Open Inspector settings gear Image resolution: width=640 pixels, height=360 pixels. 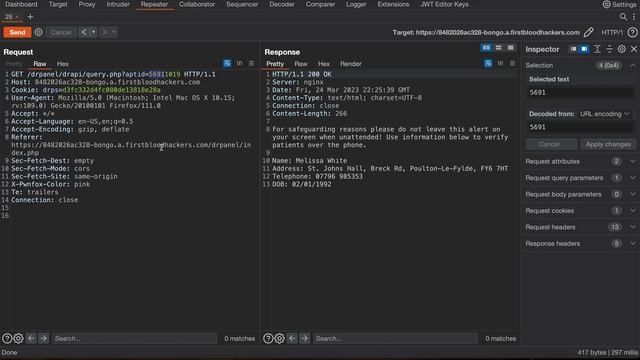coord(622,49)
